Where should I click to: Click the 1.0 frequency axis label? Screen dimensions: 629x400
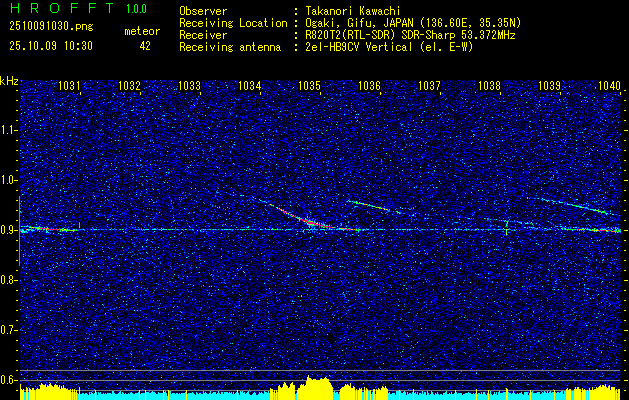tap(9, 180)
